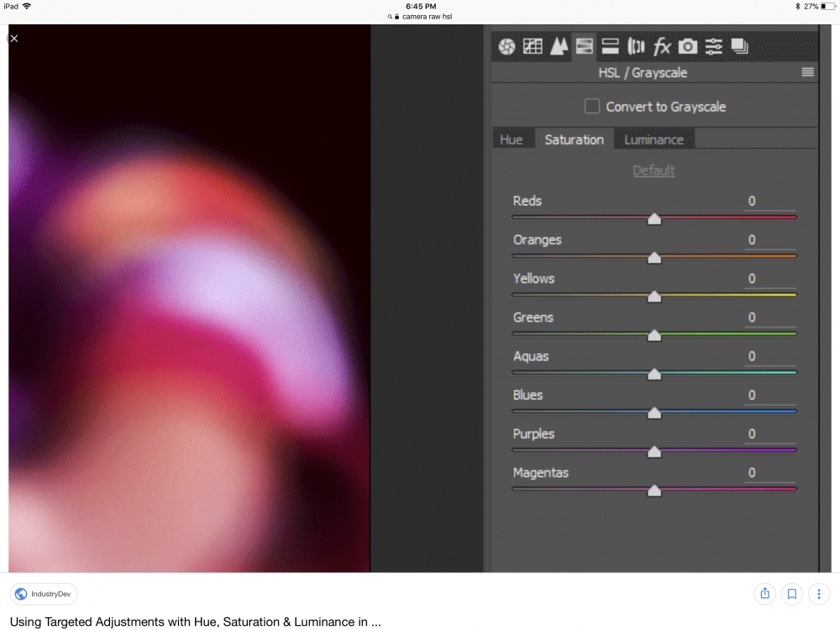Open the Detail panel mountain icon
840x630 pixels.
[x=559, y=46]
